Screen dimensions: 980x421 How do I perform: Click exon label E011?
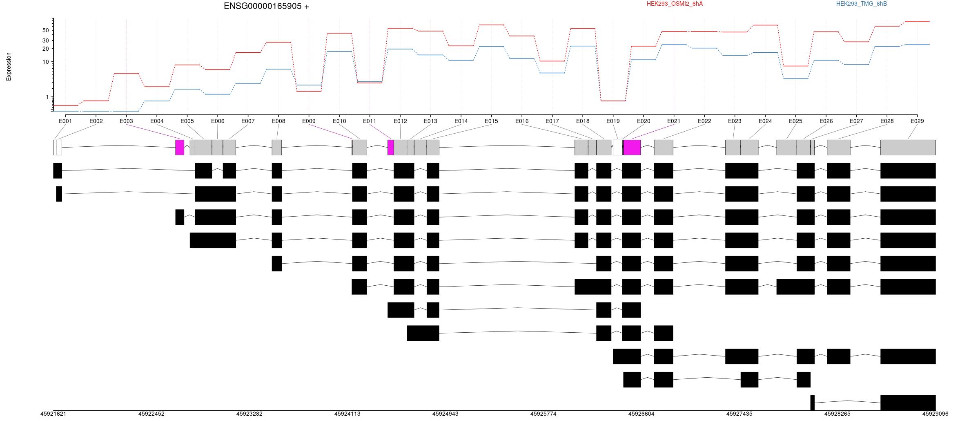[370, 121]
